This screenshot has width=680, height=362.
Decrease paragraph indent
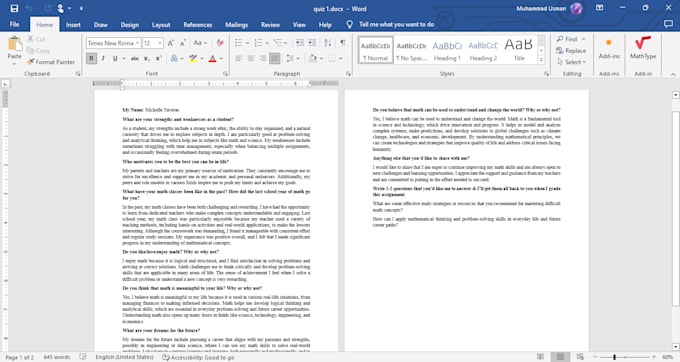(300, 43)
